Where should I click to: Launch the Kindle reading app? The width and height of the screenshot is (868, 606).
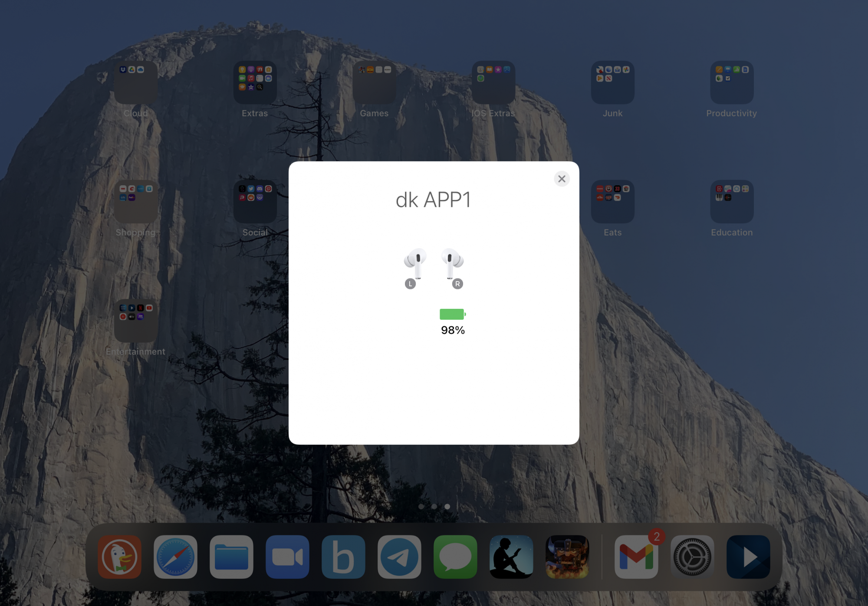point(511,557)
